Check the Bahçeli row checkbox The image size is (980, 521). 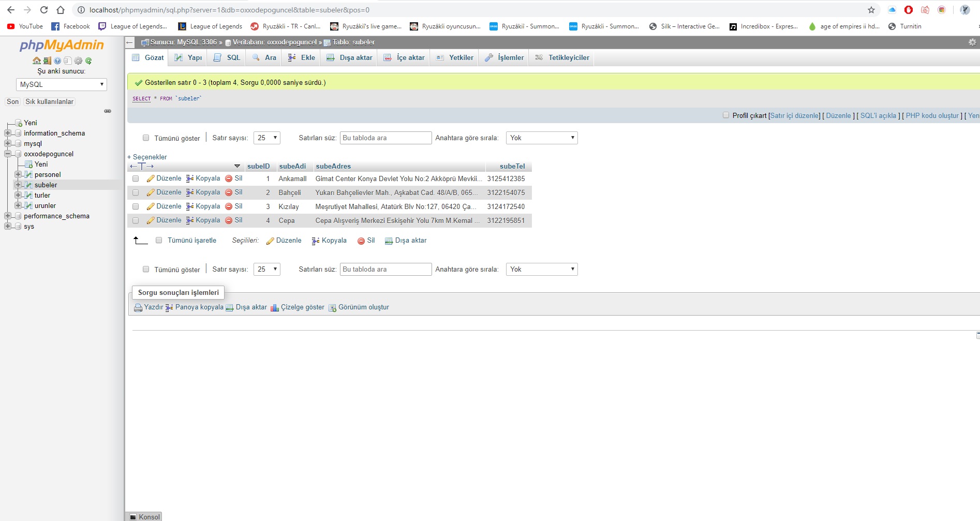(136, 192)
